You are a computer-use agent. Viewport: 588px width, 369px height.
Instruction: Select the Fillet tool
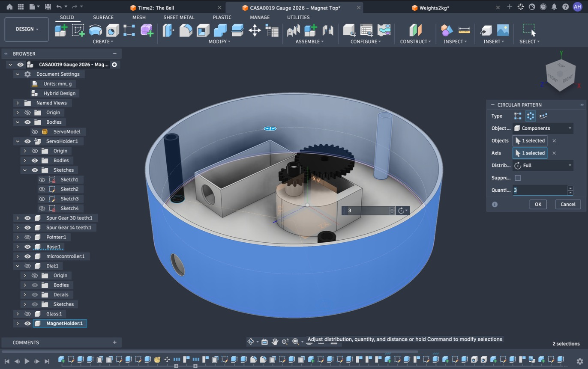tap(186, 30)
